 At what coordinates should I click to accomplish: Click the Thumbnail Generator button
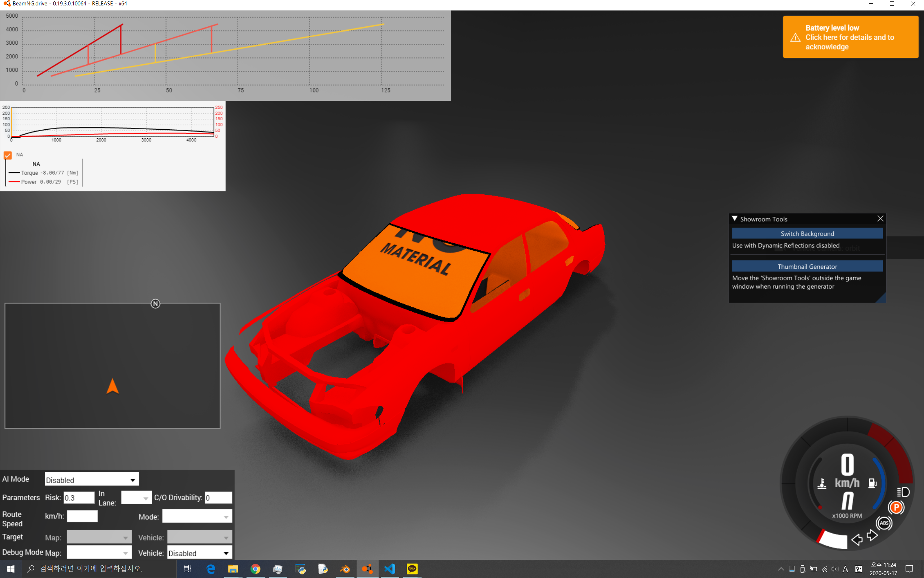point(807,267)
